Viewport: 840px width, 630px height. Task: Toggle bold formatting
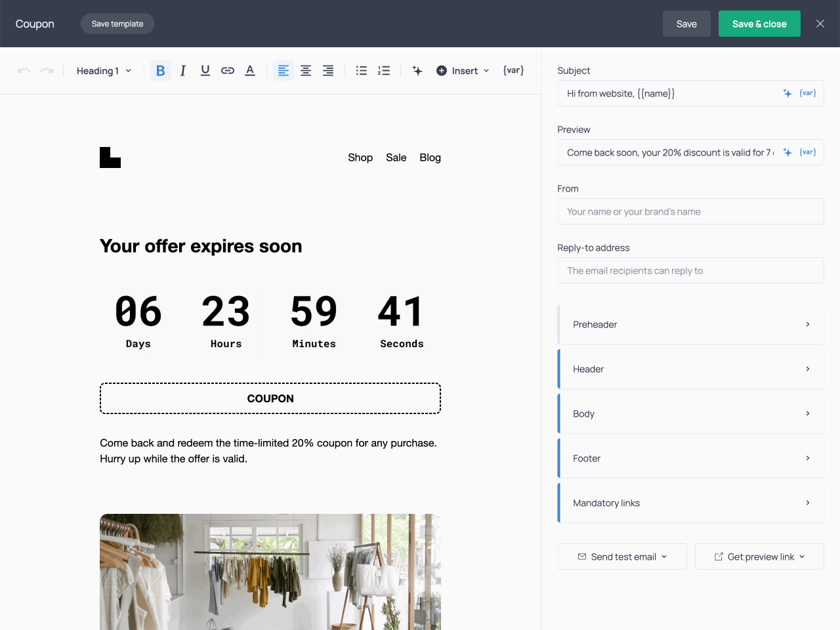point(160,70)
